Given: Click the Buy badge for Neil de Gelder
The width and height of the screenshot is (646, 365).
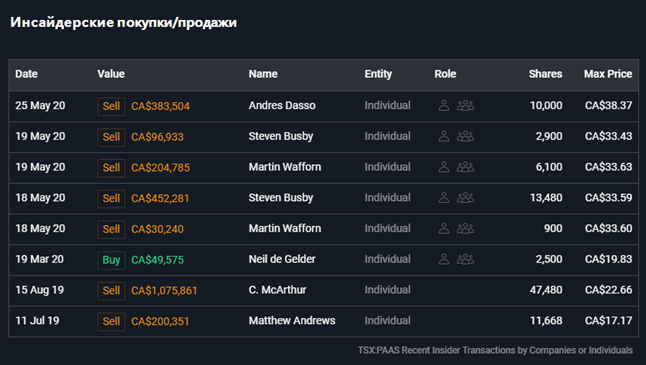Looking at the screenshot, I should [x=111, y=260].
